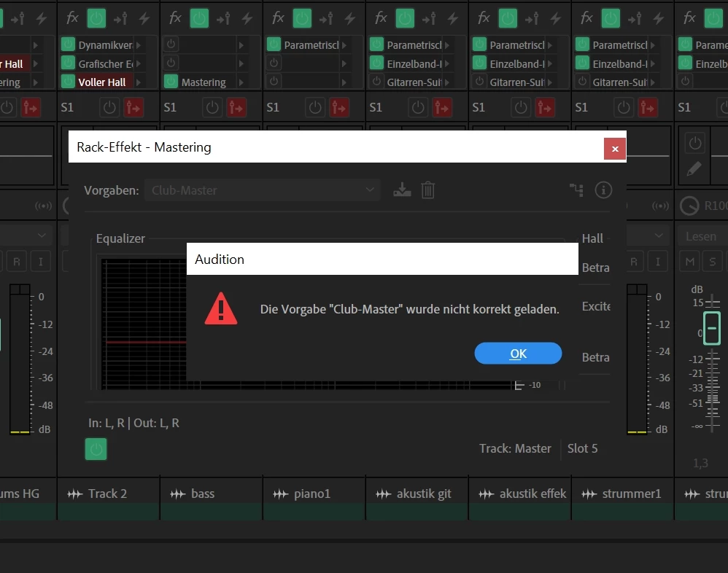Select the piano1 track label

(312, 494)
